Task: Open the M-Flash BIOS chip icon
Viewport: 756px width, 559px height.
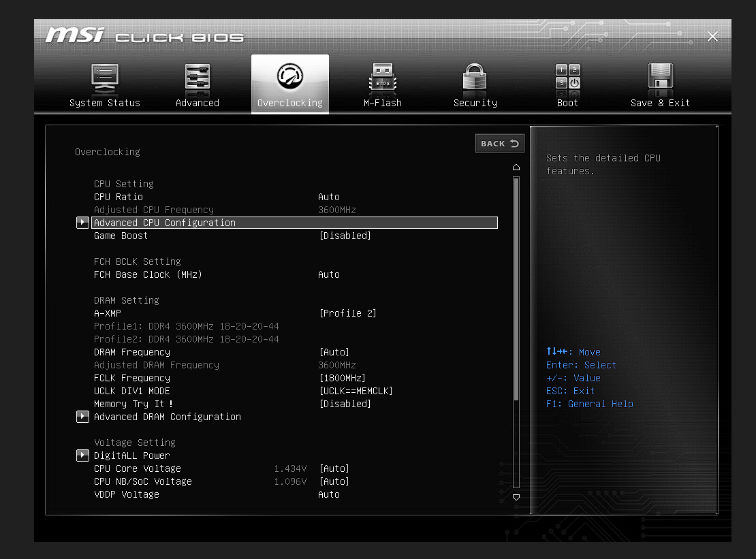Action: pyautogui.click(x=382, y=78)
